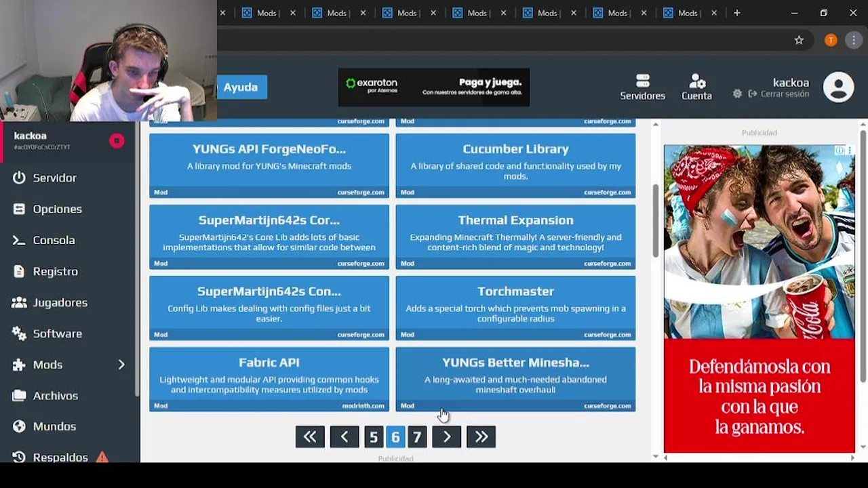
Task: Open YUNGs Better Minesha... mod card
Action: [515, 380]
